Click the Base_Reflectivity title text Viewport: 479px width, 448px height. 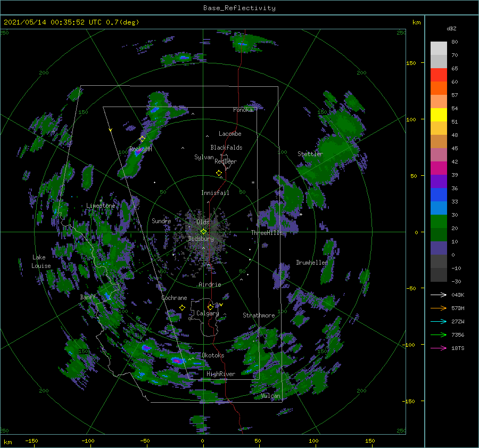point(240,8)
